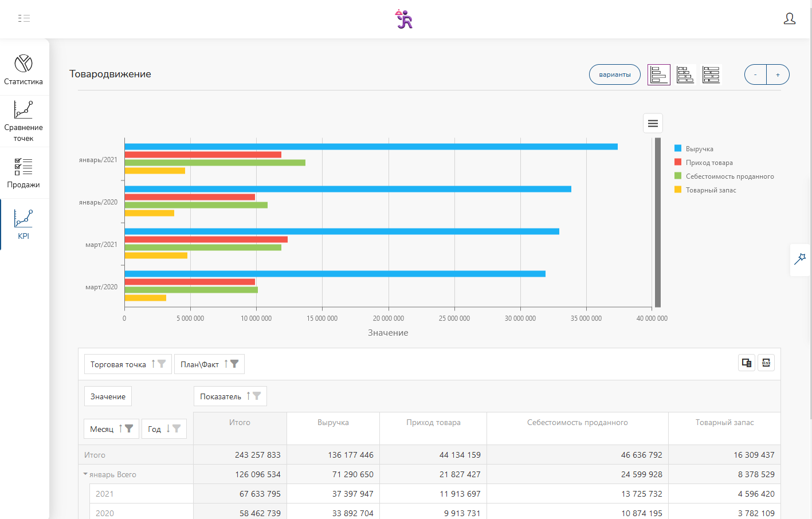Open the chart context menu
Screen dimensions: 812x519
coord(653,123)
